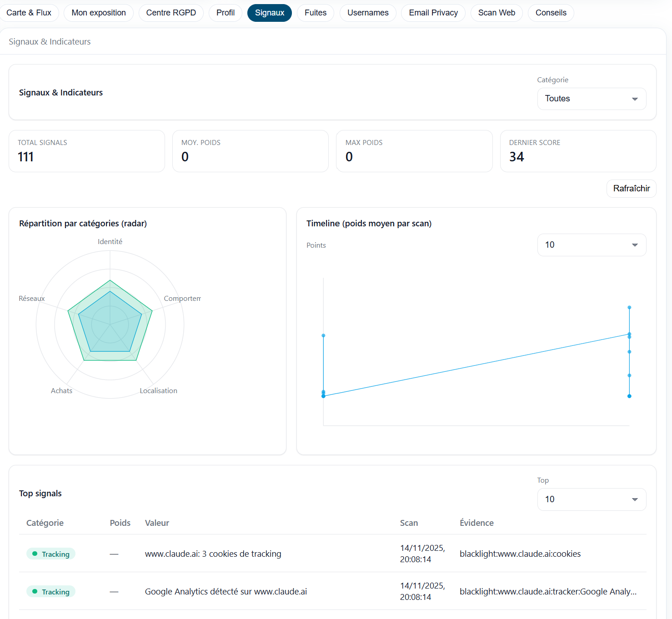Switch to Email Privacy tab
672x619 pixels.
pyautogui.click(x=433, y=13)
